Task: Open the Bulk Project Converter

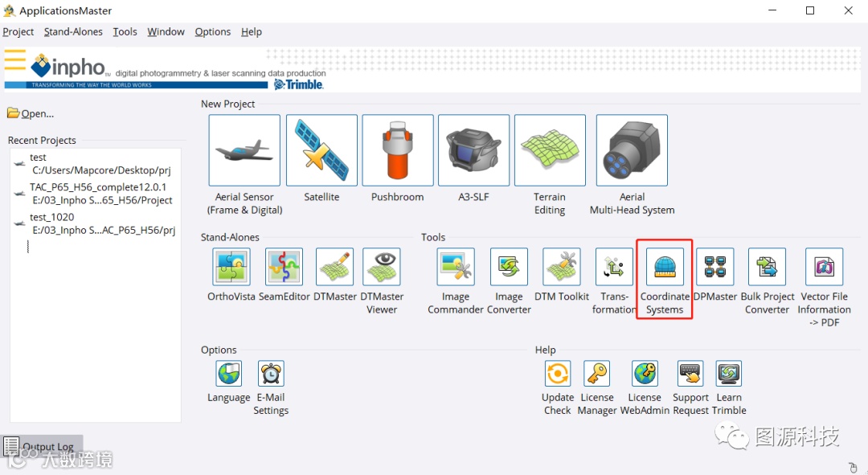Action: pyautogui.click(x=767, y=267)
